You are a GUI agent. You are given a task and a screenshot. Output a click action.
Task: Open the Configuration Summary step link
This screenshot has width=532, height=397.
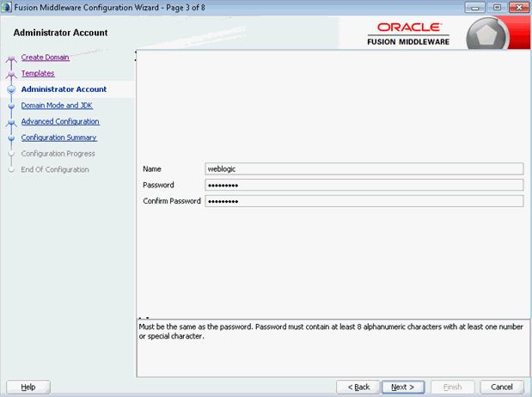59,137
